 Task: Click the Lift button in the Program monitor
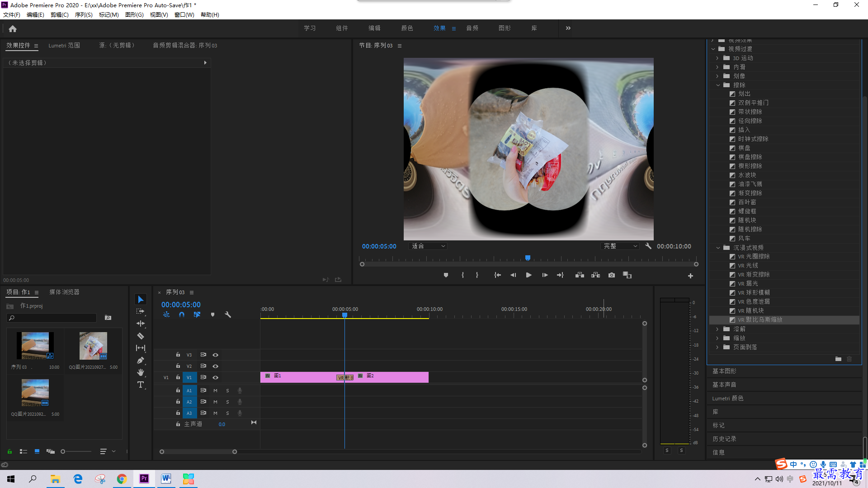pyautogui.click(x=580, y=275)
